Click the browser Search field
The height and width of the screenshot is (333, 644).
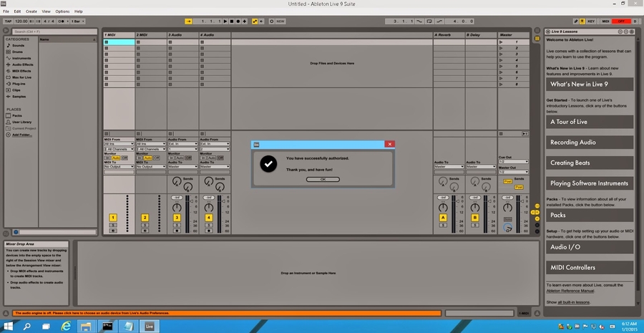click(52, 32)
